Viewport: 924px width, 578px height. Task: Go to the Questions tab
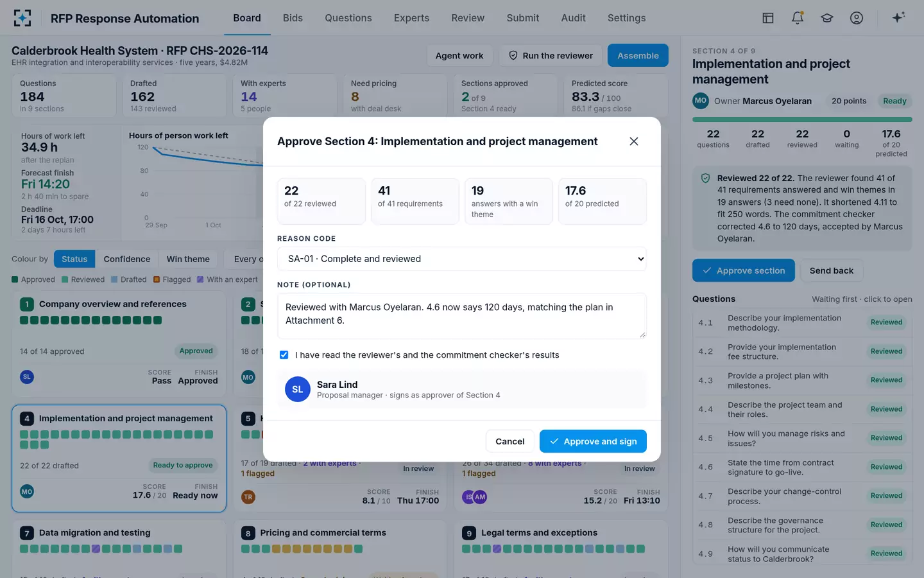pos(348,18)
